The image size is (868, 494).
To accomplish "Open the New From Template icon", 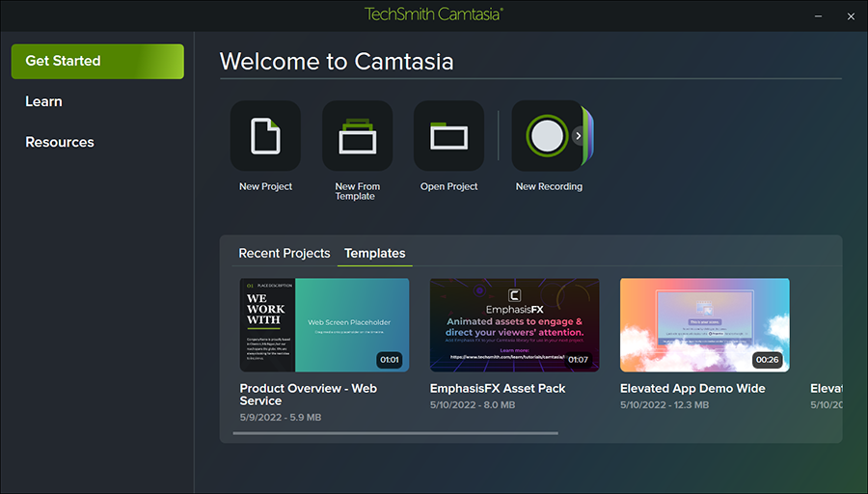I will 357,136.
